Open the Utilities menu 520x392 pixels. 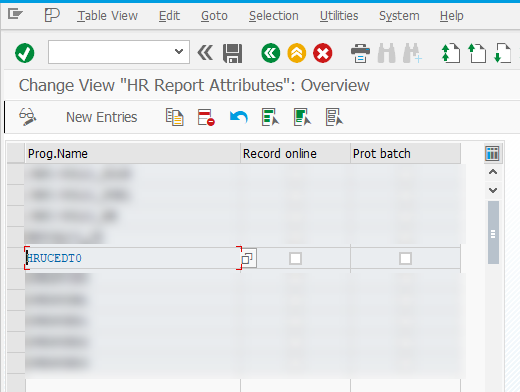pos(339,16)
